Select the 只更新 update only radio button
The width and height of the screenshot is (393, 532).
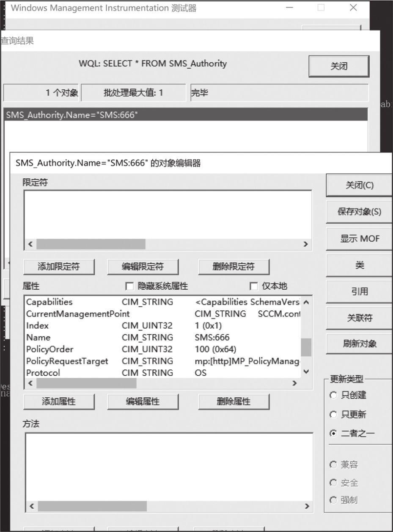pyautogui.click(x=333, y=414)
